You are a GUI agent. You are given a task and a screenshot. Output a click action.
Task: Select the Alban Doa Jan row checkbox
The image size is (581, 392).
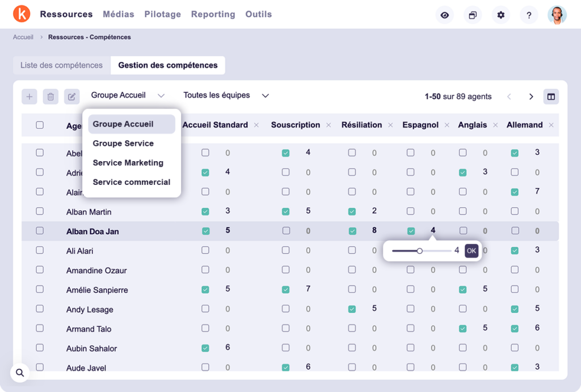(40, 230)
